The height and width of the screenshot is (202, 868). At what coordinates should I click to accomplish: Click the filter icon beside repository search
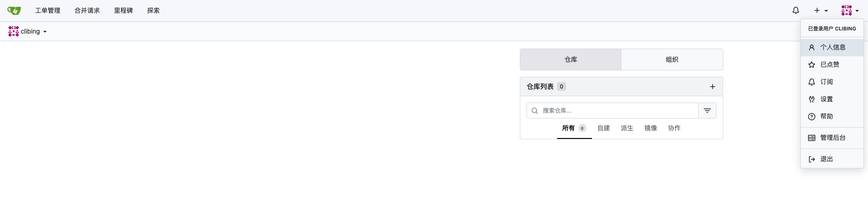[707, 111]
